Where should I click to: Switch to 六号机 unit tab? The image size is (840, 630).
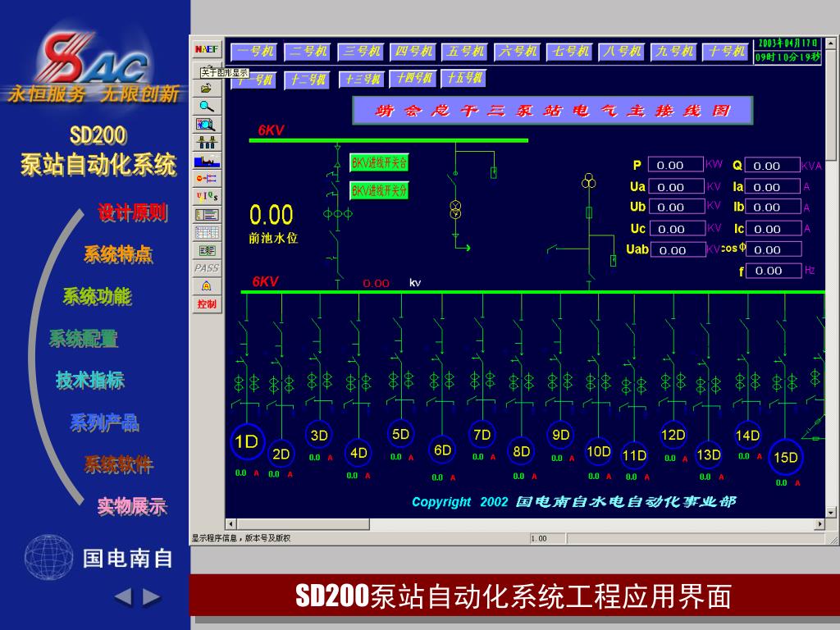[x=518, y=52]
